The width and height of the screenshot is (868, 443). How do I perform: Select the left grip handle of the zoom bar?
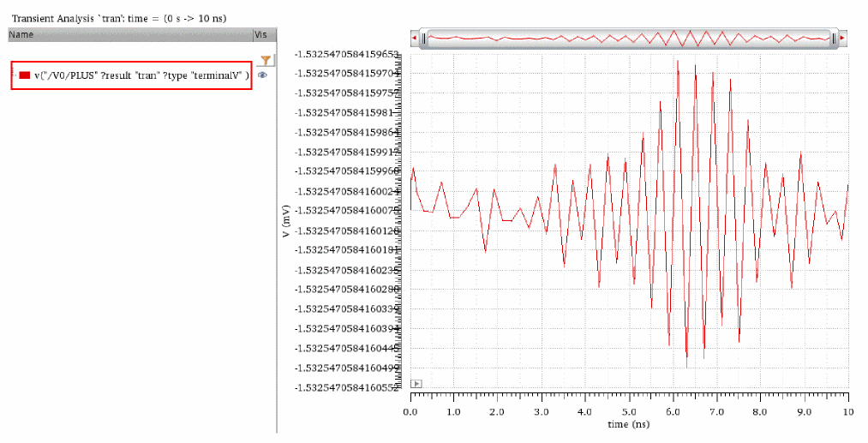tap(425, 39)
